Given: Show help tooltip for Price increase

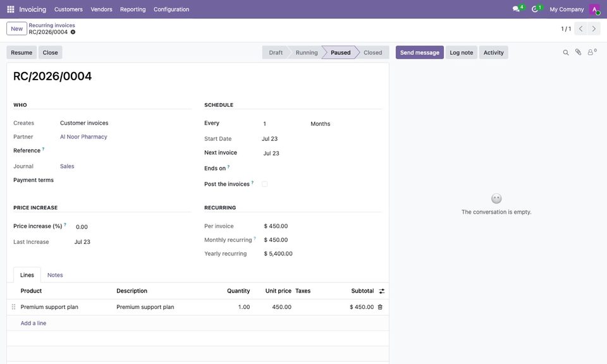Looking at the screenshot, I should (65, 224).
